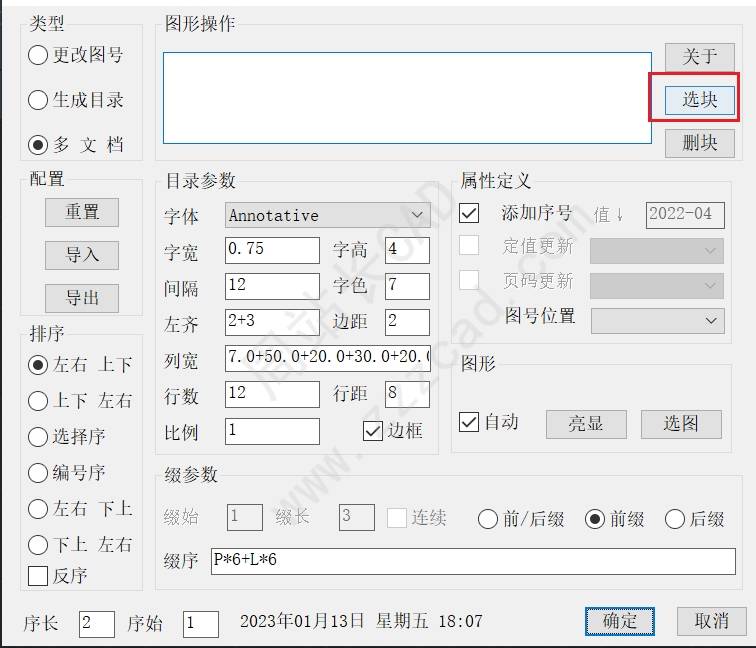Click the 亮显 button

tap(585, 423)
